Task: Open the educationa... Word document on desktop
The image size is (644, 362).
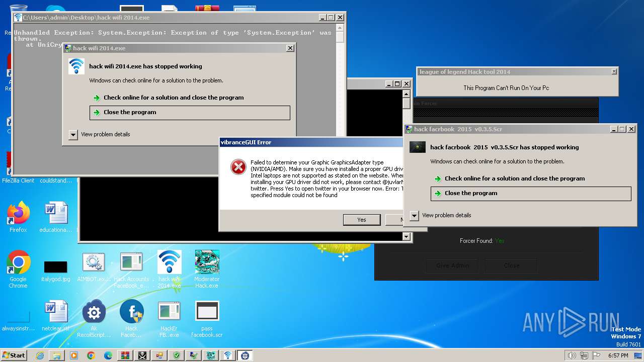Action: click(56, 217)
